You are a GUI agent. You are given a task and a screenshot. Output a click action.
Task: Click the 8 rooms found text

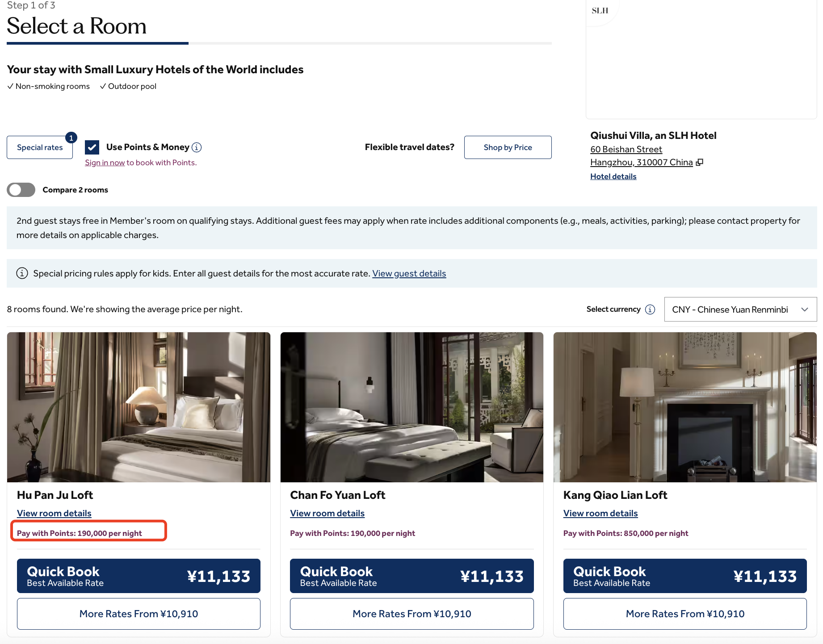click(125, 309)
